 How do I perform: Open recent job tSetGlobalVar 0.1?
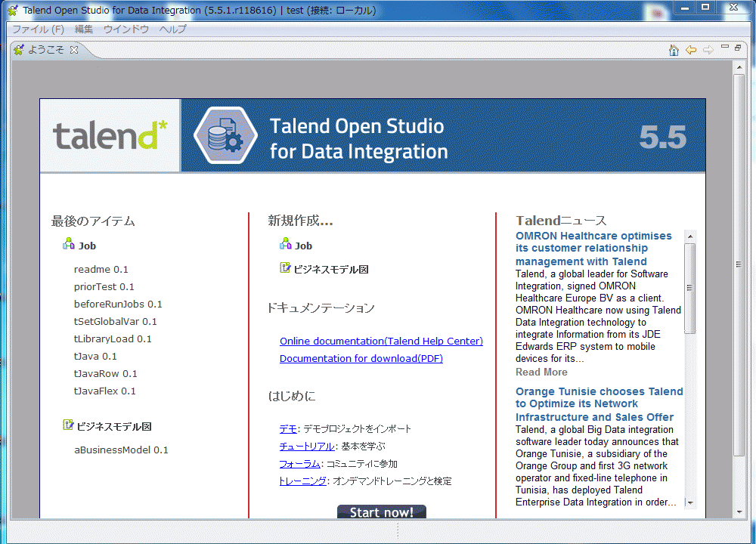[115, 321]
